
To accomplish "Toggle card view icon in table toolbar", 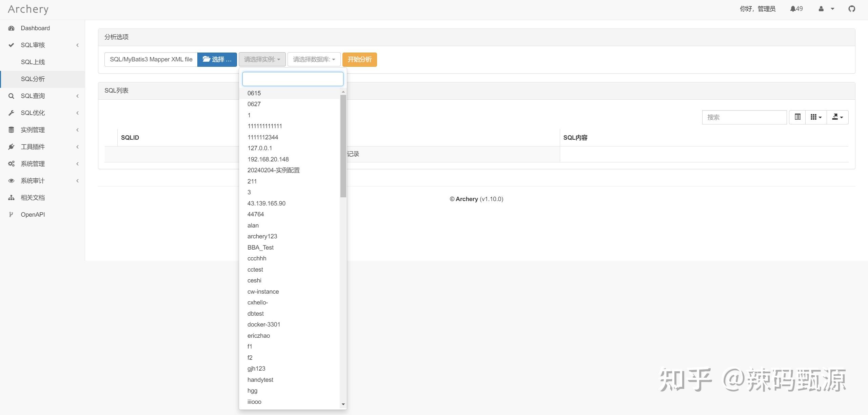I will tap(797, 117).
